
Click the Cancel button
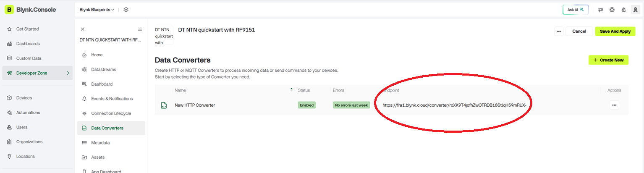coord(579,31)
